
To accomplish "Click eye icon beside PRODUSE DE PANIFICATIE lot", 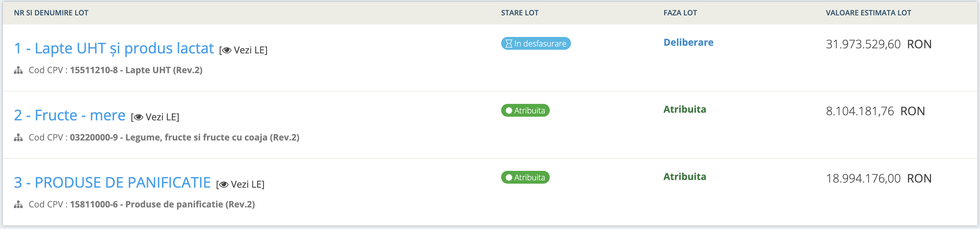I will (x=224, y=184).
